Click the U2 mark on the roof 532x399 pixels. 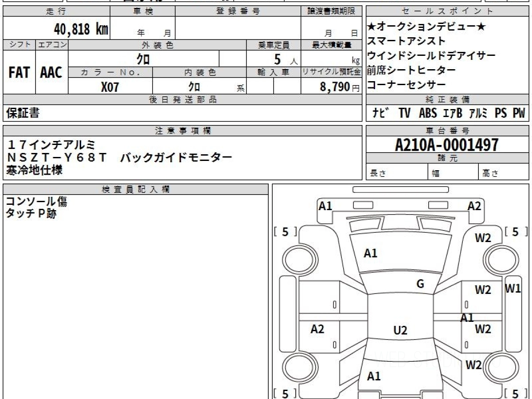pos(400,330)
